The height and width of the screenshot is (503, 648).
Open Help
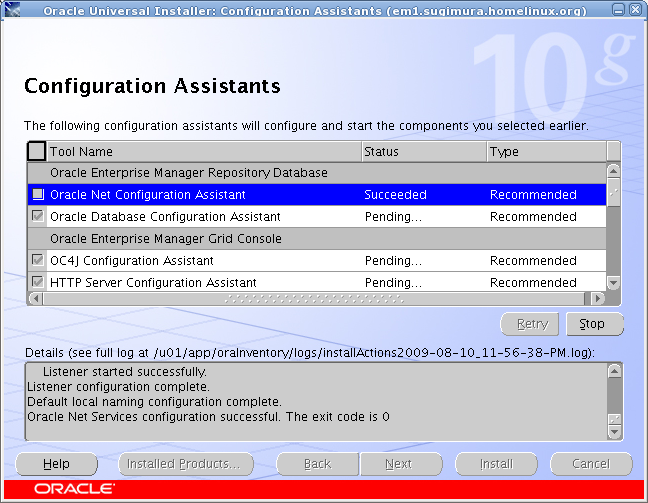(x=57, y=464)
